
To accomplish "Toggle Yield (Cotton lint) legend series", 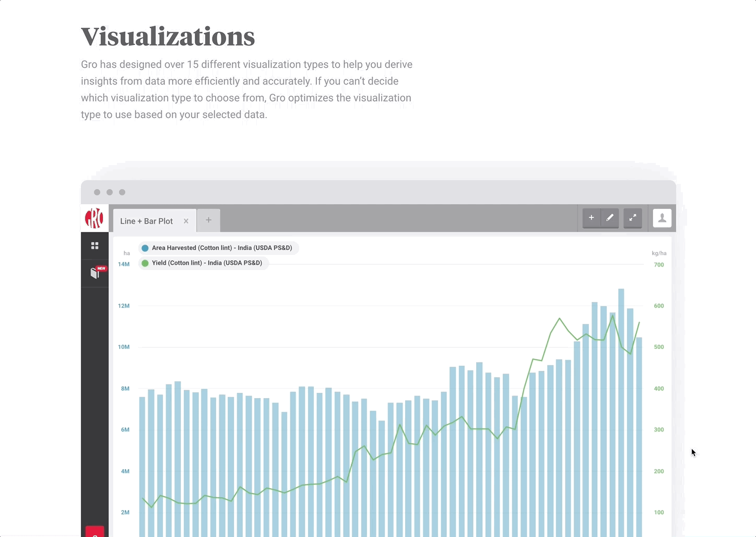I will (x=204, y=263).
